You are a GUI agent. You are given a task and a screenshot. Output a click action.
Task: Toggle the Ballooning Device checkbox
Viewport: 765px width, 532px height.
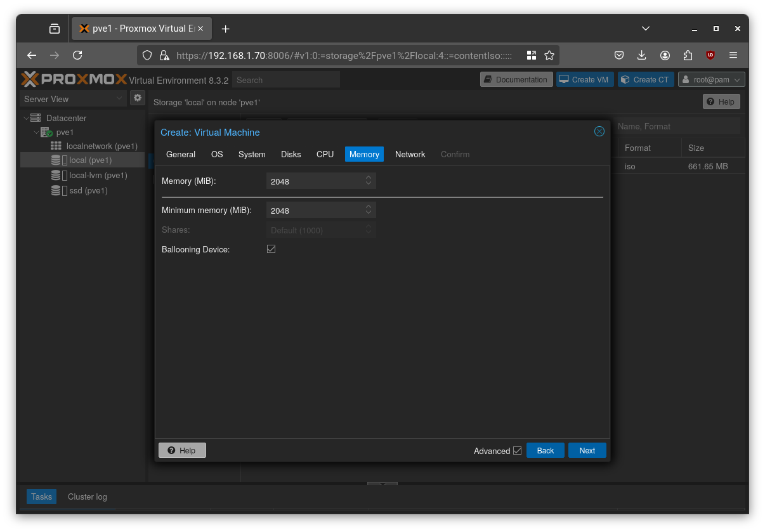tap(271, 249)
